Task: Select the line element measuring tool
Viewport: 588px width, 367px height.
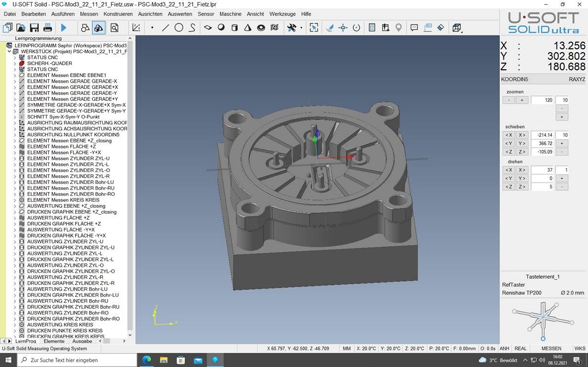Action: pos(166,28)
